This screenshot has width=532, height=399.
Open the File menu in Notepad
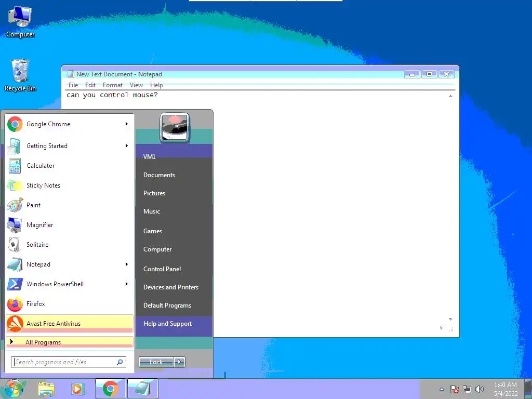[x=73, y=85]
